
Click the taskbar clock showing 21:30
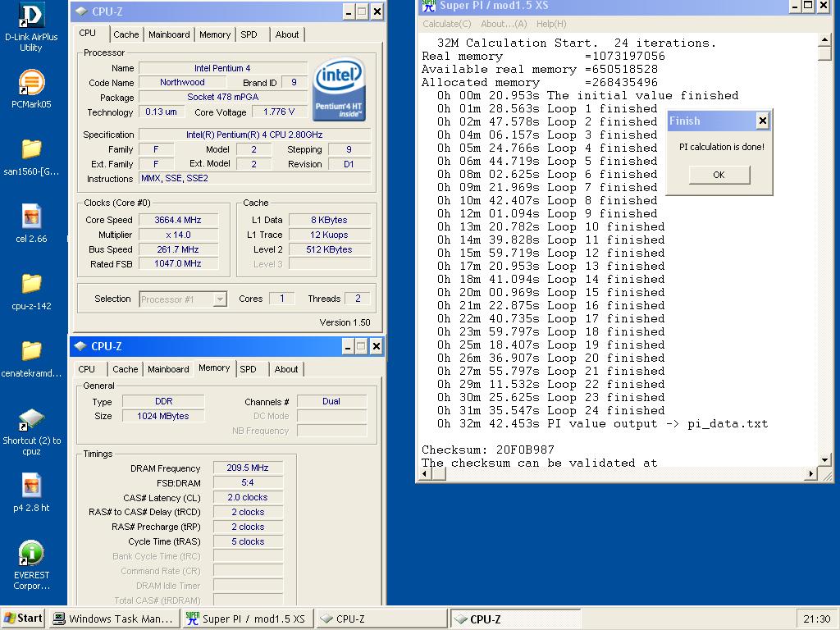[x=816, y=619]
